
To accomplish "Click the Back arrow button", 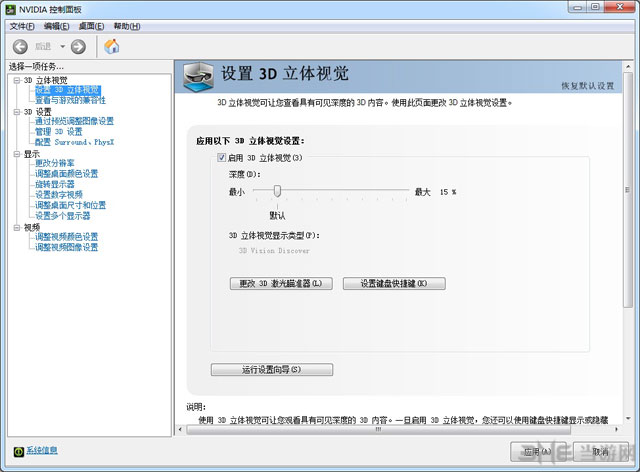I will [x=20, y=47].
